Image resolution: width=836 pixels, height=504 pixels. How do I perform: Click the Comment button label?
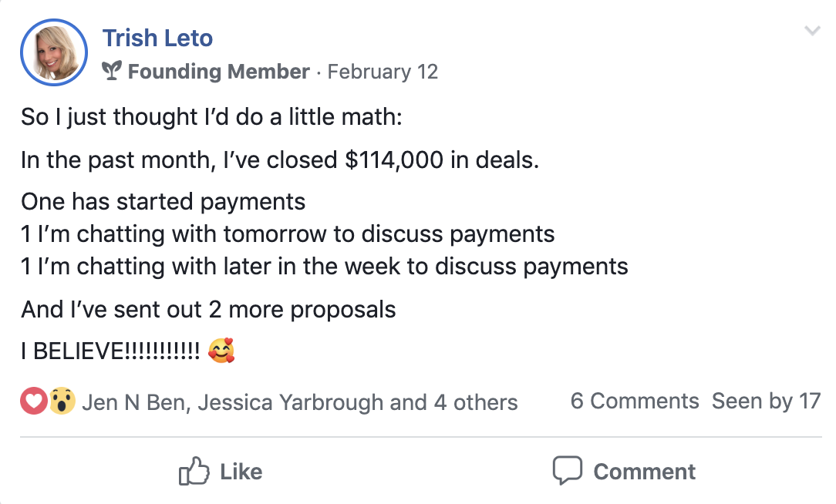tap(645, 472)
